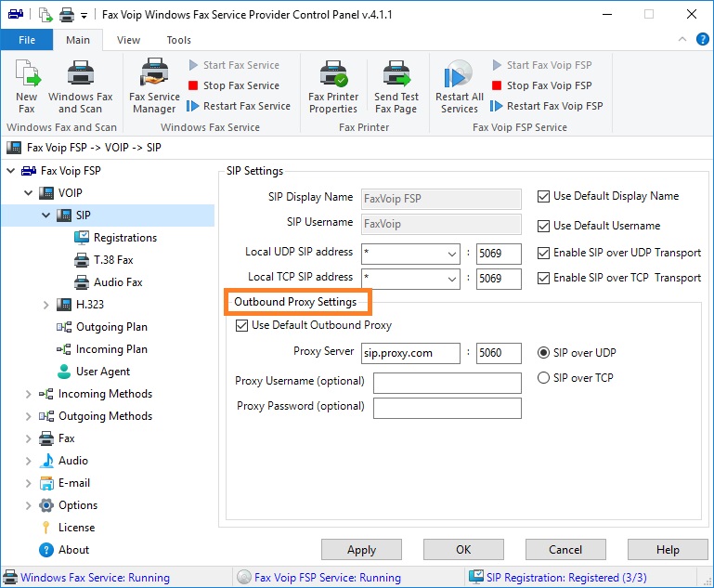Select SIP over TCP radio button
714x588 pixels.
tap(543, 377)
